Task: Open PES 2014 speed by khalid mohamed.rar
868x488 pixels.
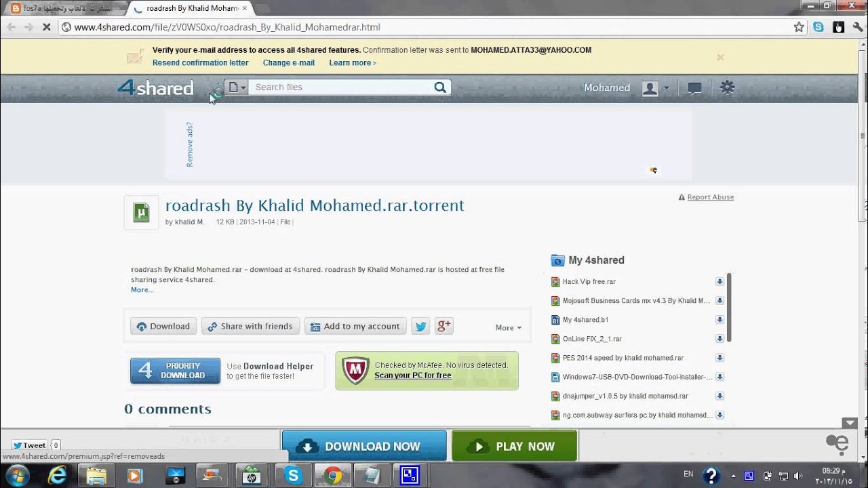Action: (x=623, y=357)
